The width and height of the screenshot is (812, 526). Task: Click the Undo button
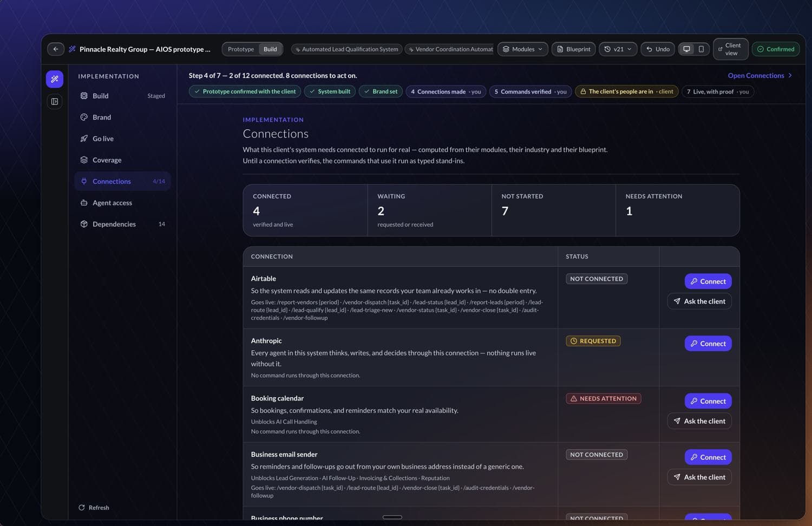(x=658, y=49)
